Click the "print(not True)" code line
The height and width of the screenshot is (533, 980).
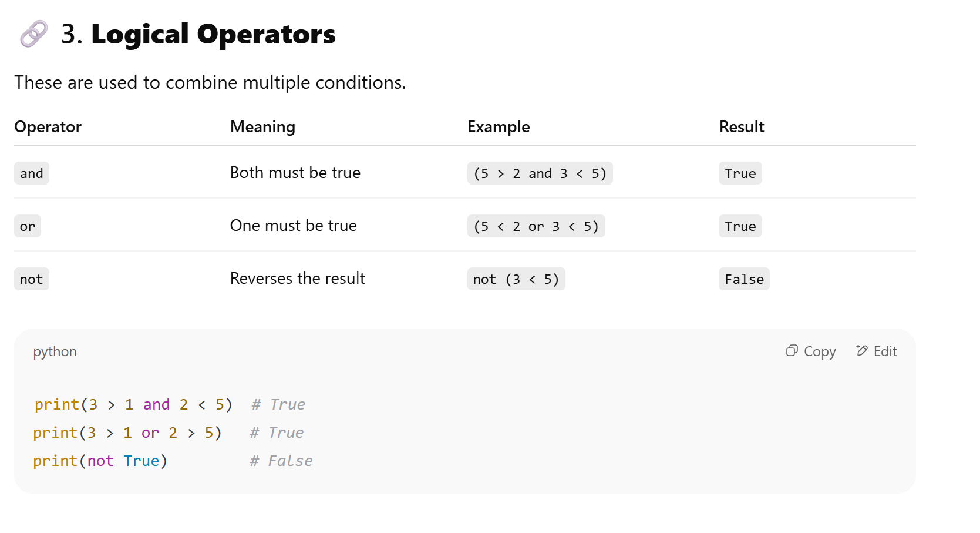pos(100,461)
